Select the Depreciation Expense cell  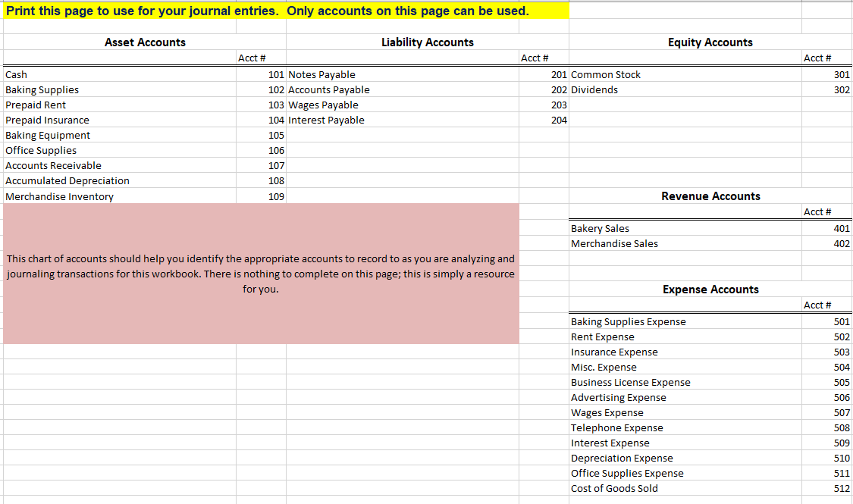pyautogui.click(x=685, y=459)
